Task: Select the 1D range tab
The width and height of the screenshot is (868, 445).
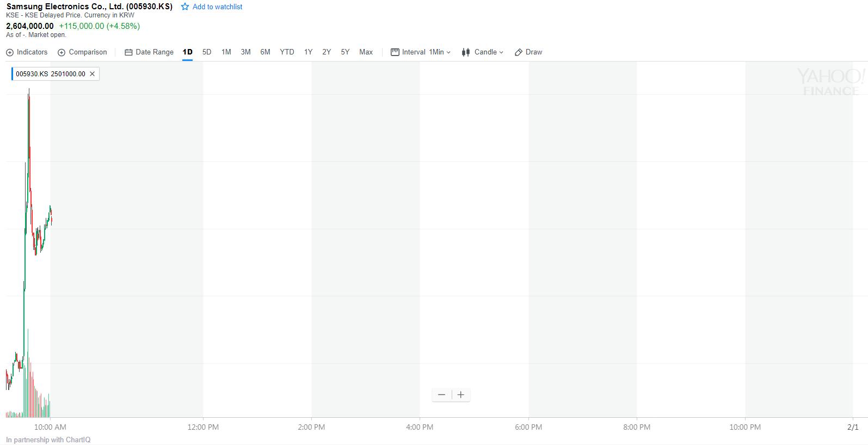Action: coord(188,52)
